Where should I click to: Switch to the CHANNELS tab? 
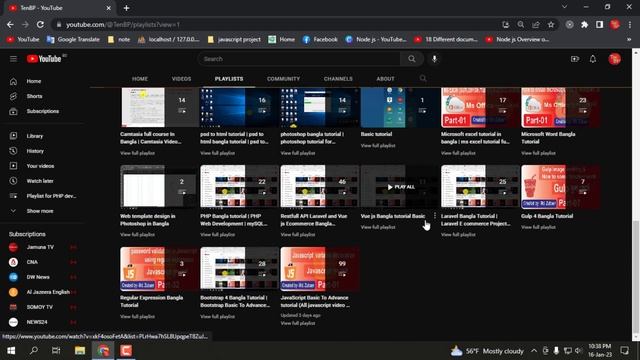point(338,79)
